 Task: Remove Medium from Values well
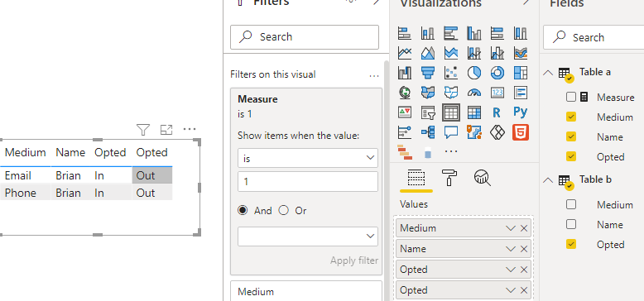(x=524, y=228)
